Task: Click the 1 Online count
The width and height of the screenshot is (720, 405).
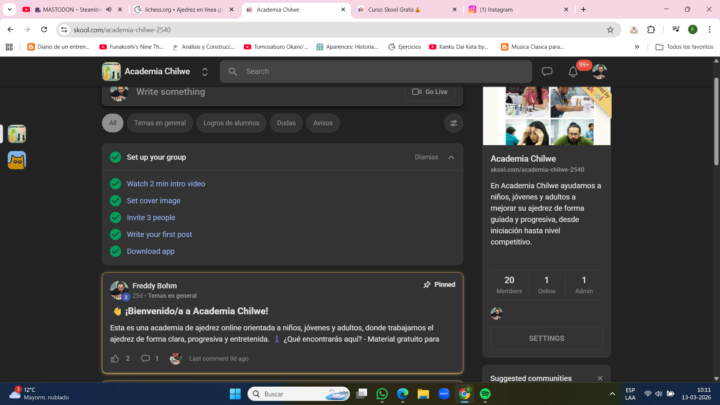Action: [546, 285]
